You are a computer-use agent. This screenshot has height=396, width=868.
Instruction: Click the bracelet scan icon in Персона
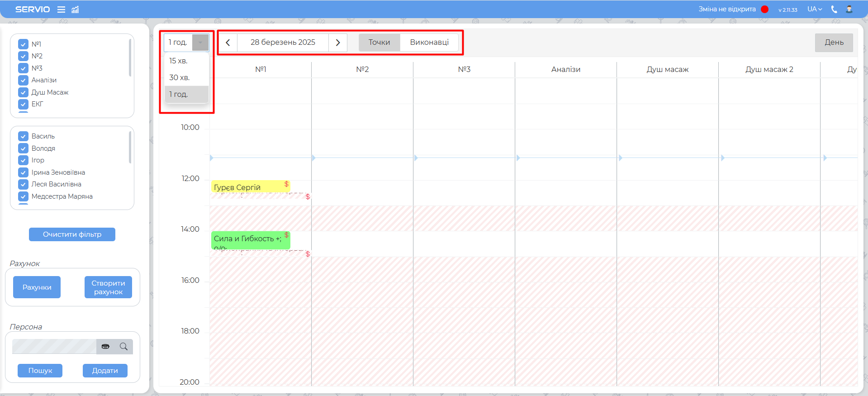coord(105,347)
